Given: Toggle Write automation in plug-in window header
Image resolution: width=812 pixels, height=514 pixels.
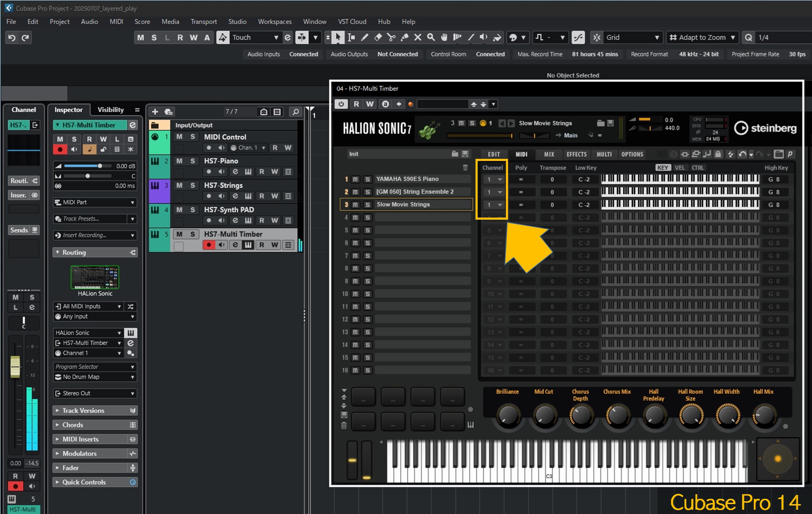Looking at the screenshot, I should click(369, 104).
